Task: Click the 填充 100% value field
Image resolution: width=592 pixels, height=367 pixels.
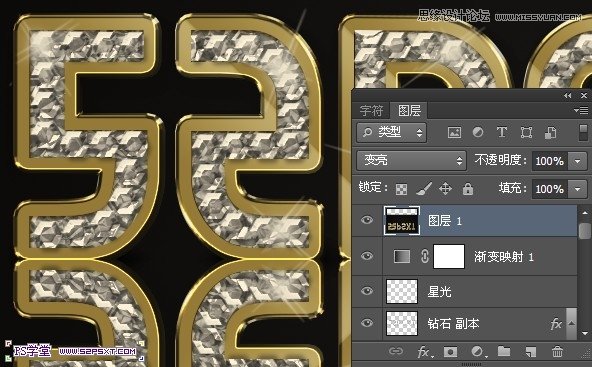Action: [550, 188]
